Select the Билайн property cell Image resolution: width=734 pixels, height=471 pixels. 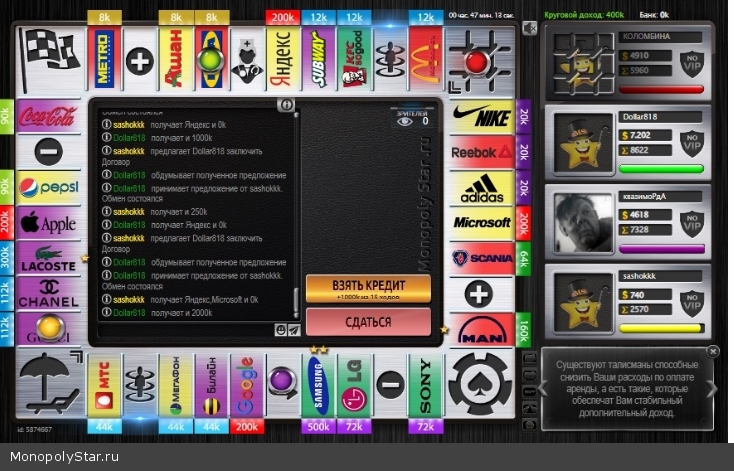tap(211, 385)
